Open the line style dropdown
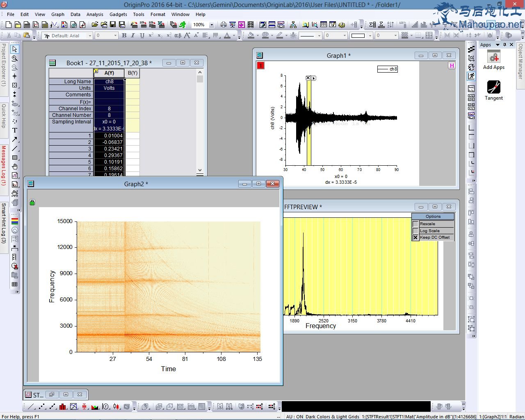The image size is (525, 420). 319,36
